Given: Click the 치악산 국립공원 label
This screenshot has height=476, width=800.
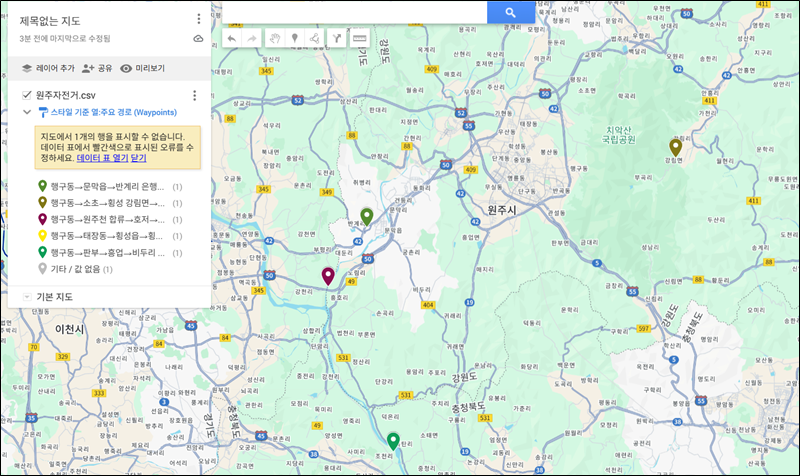Looking at the screenshot, I should click(619, 135).
